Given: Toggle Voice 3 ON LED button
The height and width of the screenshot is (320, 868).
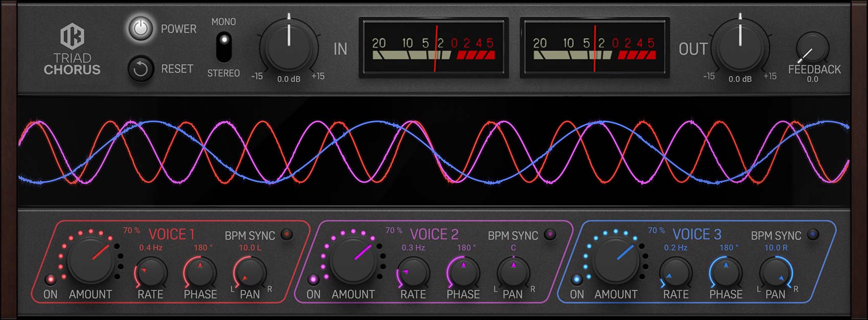Looking at the screenshot, I should [x=576, y=280].
